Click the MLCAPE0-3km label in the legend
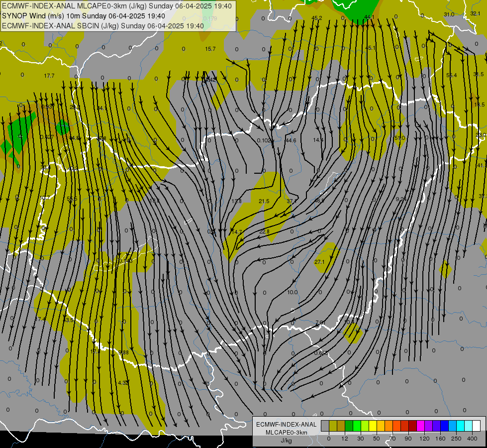The width and height of the screenshot is (487, 448). pos(287,433)
